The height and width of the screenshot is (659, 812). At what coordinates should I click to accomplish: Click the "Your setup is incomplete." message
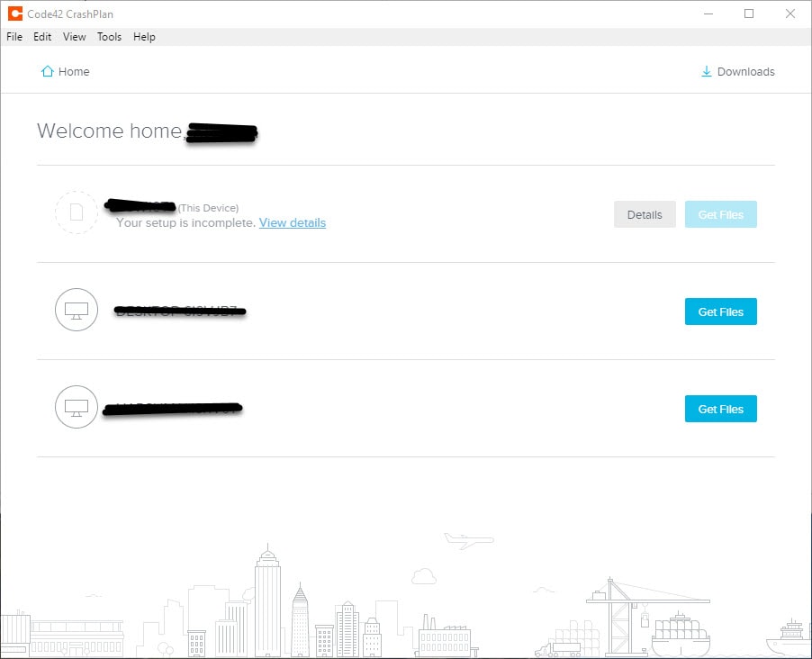186,222
